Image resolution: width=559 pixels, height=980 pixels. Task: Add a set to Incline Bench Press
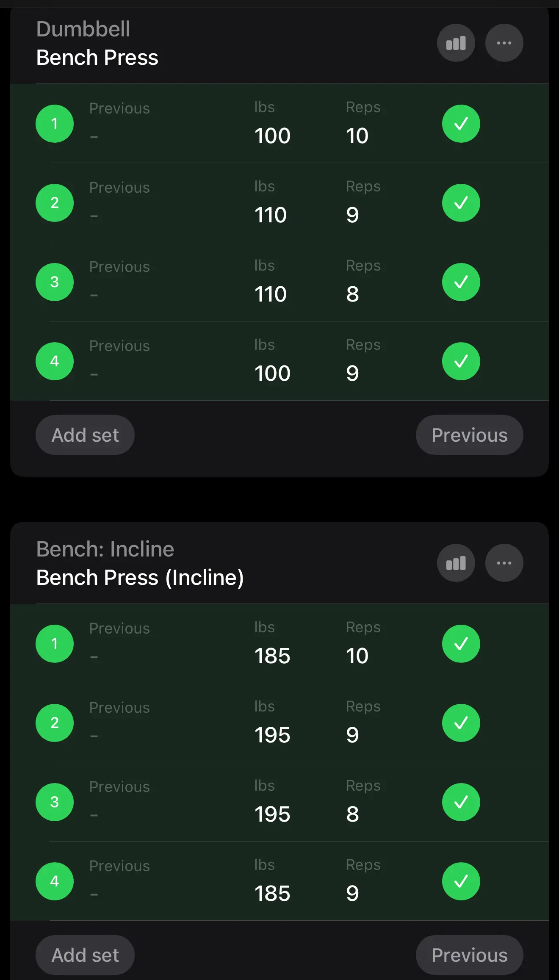click(x=85, y=955)
